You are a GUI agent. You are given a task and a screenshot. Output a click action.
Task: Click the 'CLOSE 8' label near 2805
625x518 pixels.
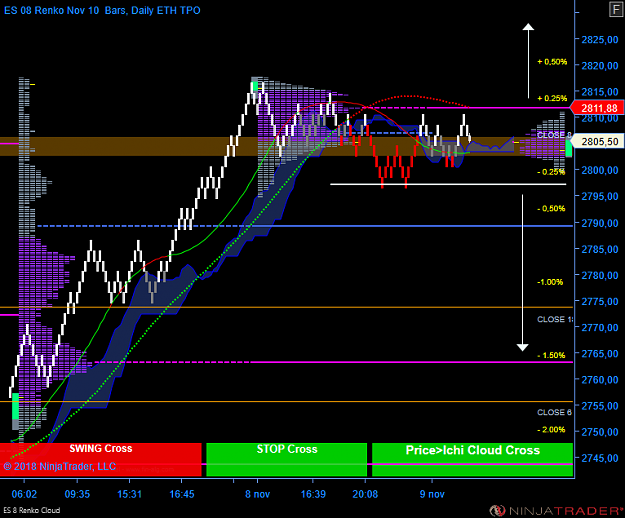[554, 135]
